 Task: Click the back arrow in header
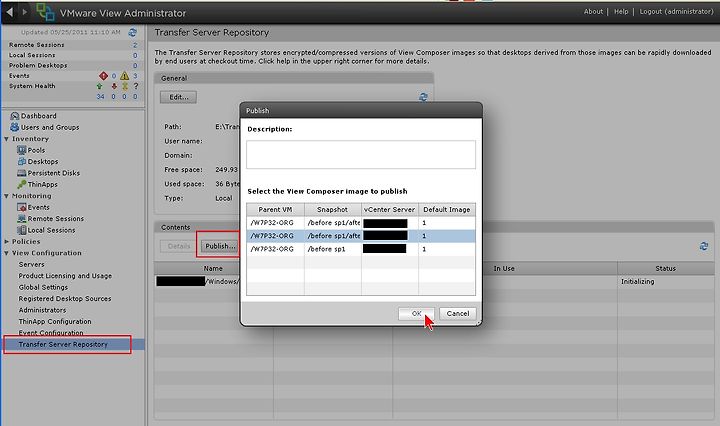pos(10,12)
